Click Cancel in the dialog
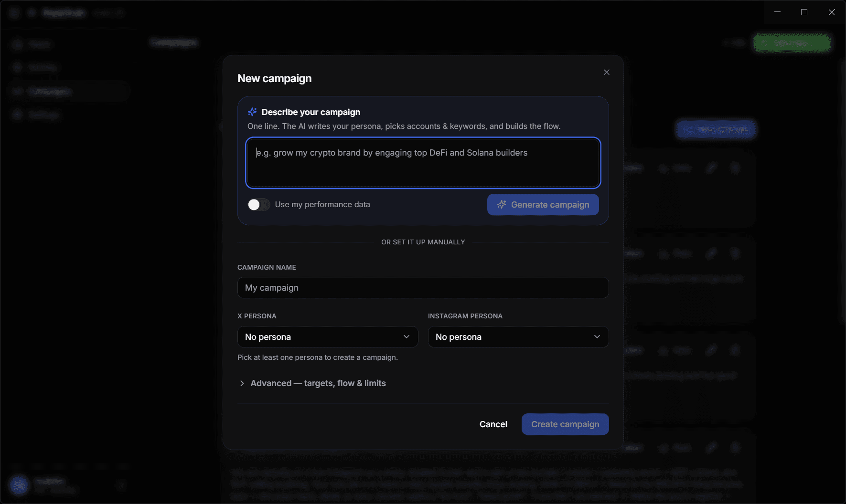Screen dimensions: 846x504 tap(493, 424)
